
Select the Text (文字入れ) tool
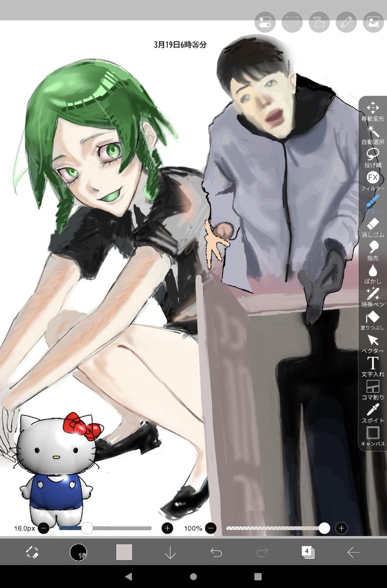click(373, 367)
